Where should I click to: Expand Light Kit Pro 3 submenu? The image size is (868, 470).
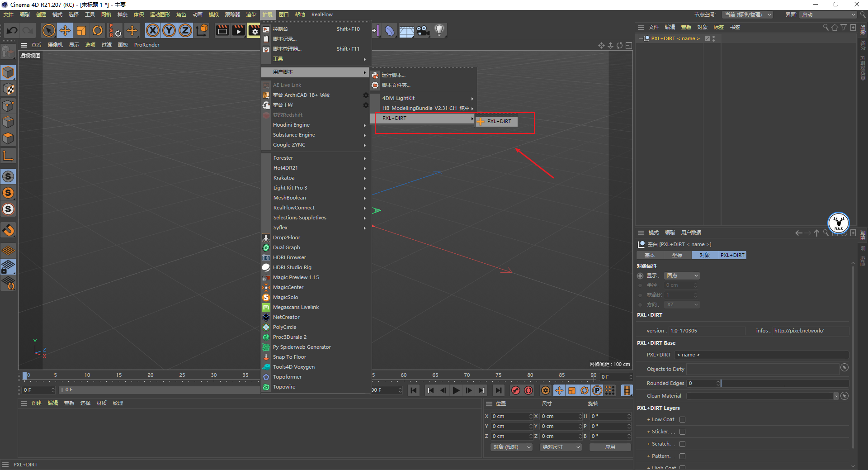[x=315, y=188]
